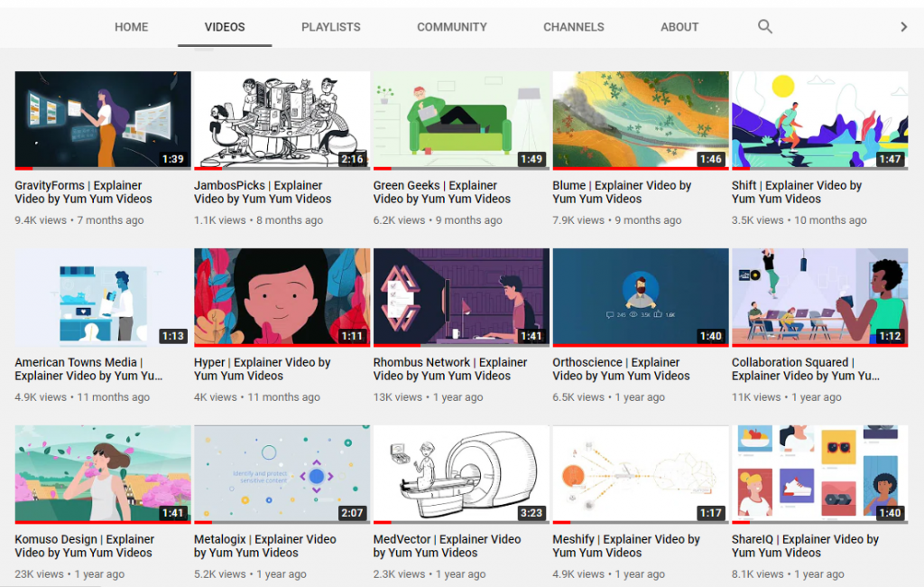Image resolution: width=924 pixels, height=587 pixels.
Task: Go to the HOME tab
Action: [x=131, y=27]
